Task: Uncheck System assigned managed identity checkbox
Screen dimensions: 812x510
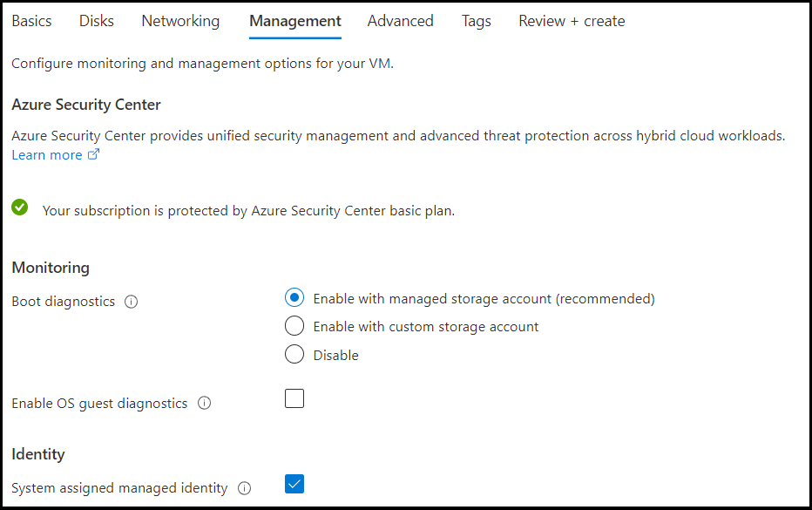Action: click(x=294, y=484)
